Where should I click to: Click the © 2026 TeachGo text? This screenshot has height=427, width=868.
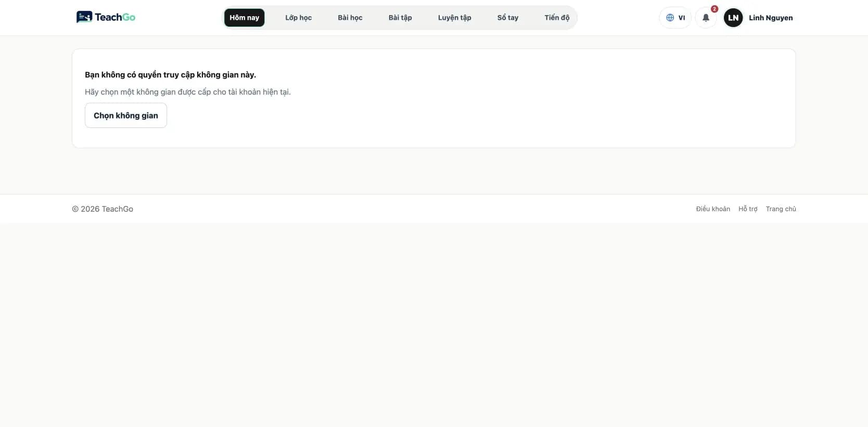(x=103, y=209)
